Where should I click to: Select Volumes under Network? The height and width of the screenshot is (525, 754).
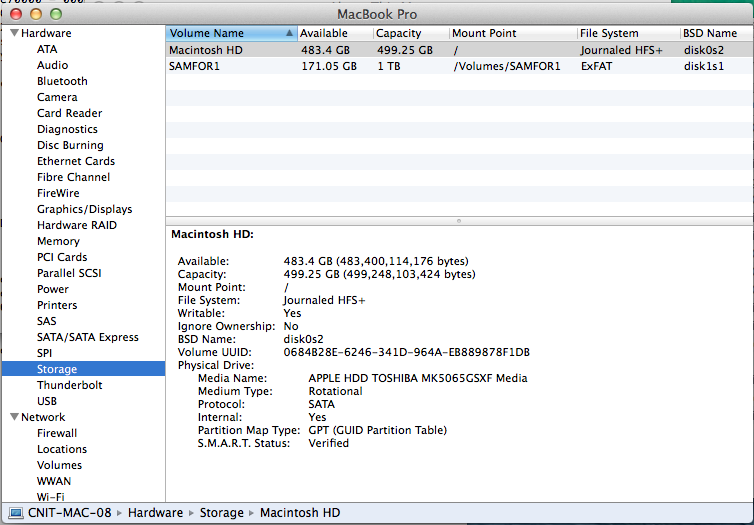(59, 465)
